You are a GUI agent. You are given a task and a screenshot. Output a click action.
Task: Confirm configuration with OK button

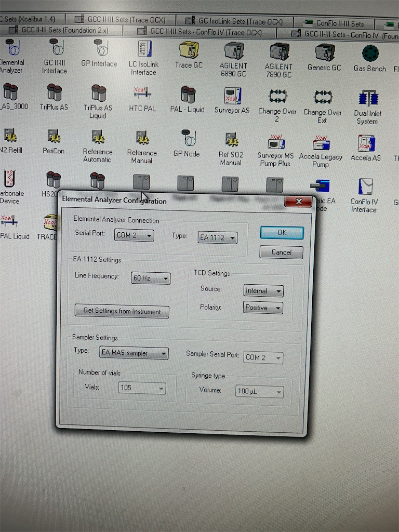(x=282, y=233)
